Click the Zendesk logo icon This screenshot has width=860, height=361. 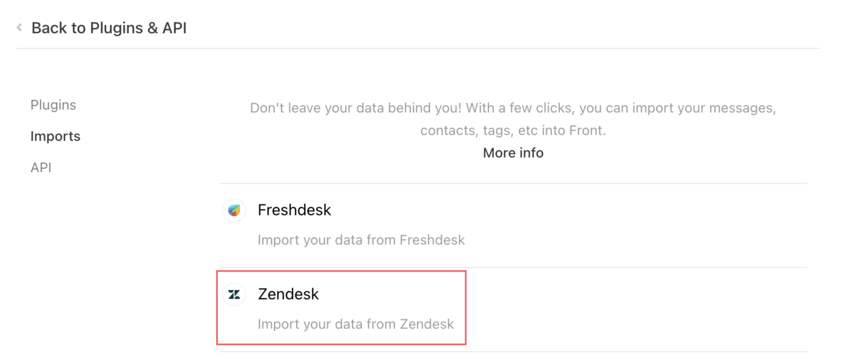(x=234, y=295)
